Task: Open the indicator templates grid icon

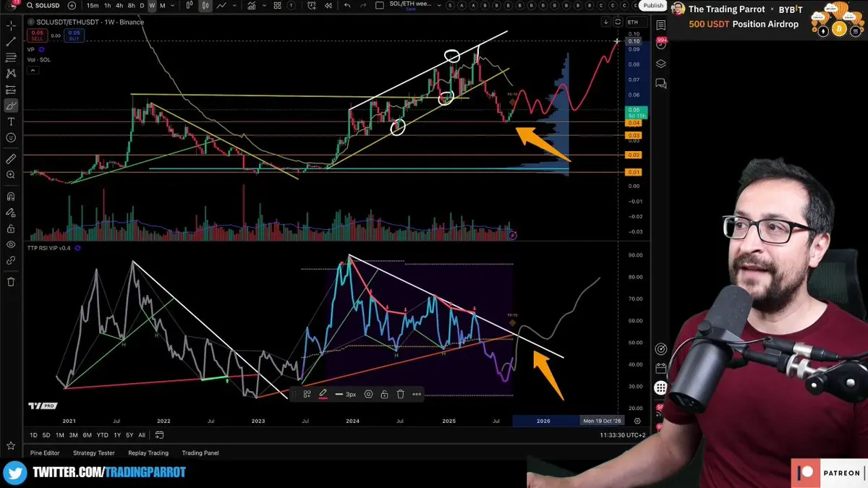Action: [x=277, y=6]
